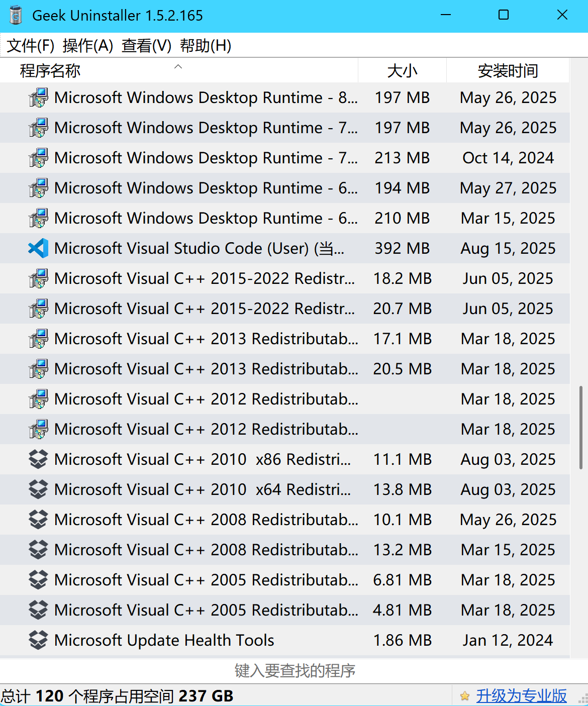The image size is (588, 706).
Task: Sort programs by the 大小 column header
Action: coord(402,71)
